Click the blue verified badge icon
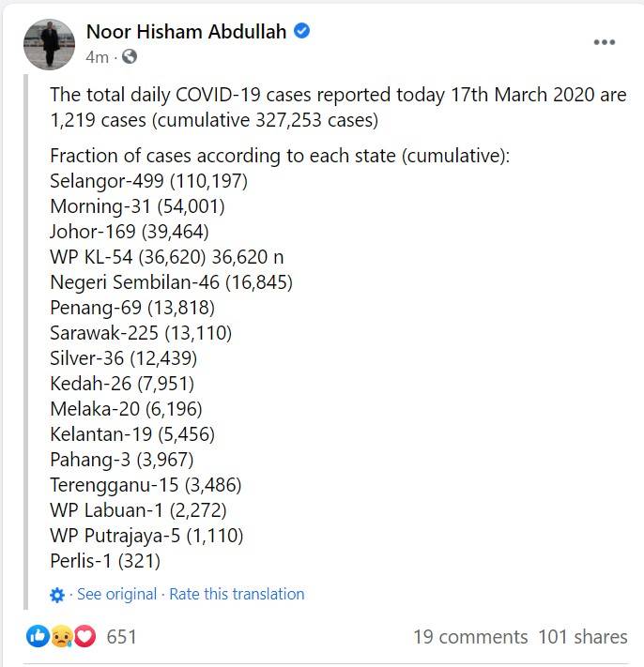 tap(301, 31)
